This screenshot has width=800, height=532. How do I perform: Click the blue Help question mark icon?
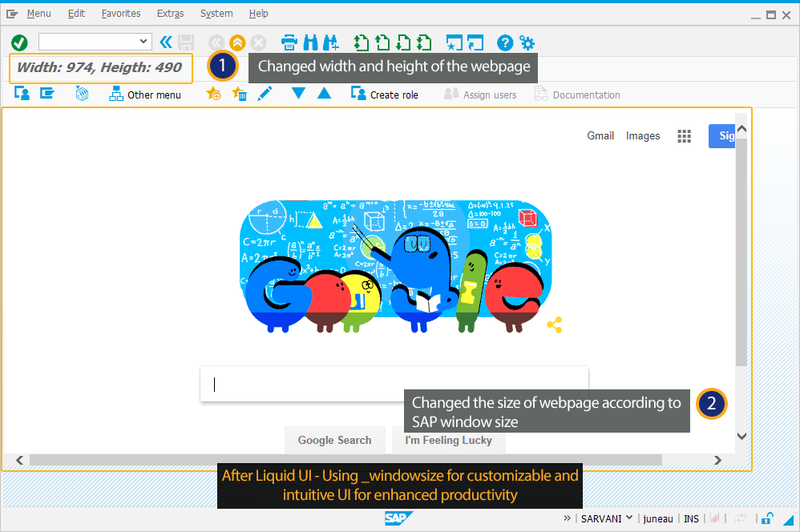pyautogui.click(x=505, y=42)
